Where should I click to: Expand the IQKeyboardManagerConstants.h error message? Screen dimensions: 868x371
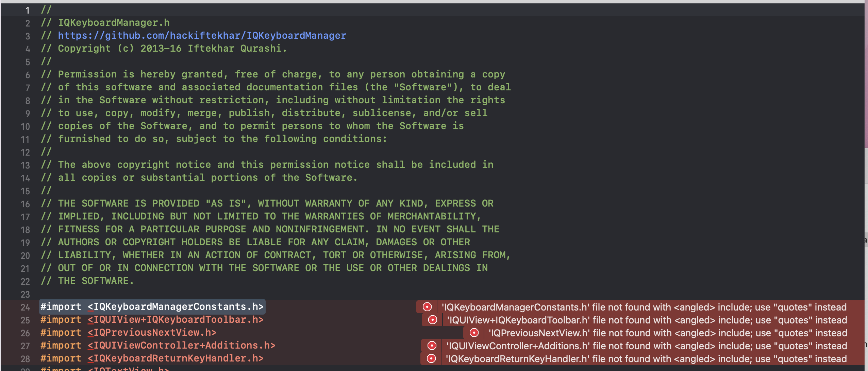pyautogui.click(x=643, y=307)
